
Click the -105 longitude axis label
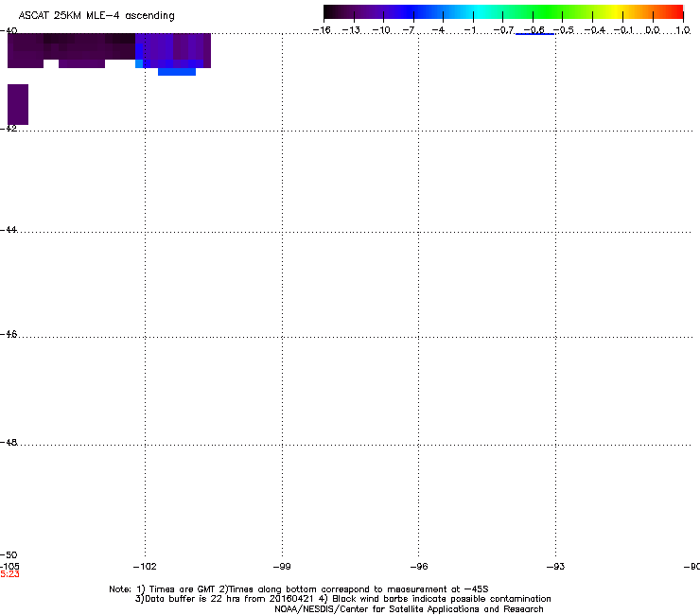pyautogui.click(x=9, y=567)
